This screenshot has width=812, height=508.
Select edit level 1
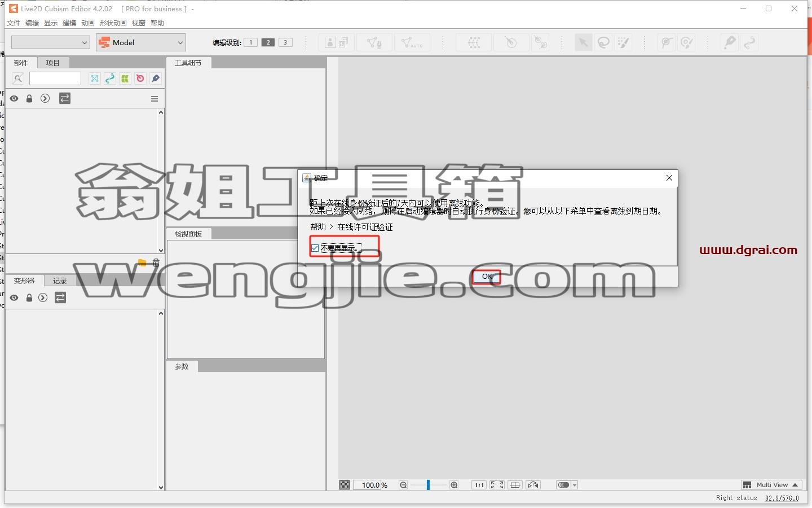(x=251, y=42)
